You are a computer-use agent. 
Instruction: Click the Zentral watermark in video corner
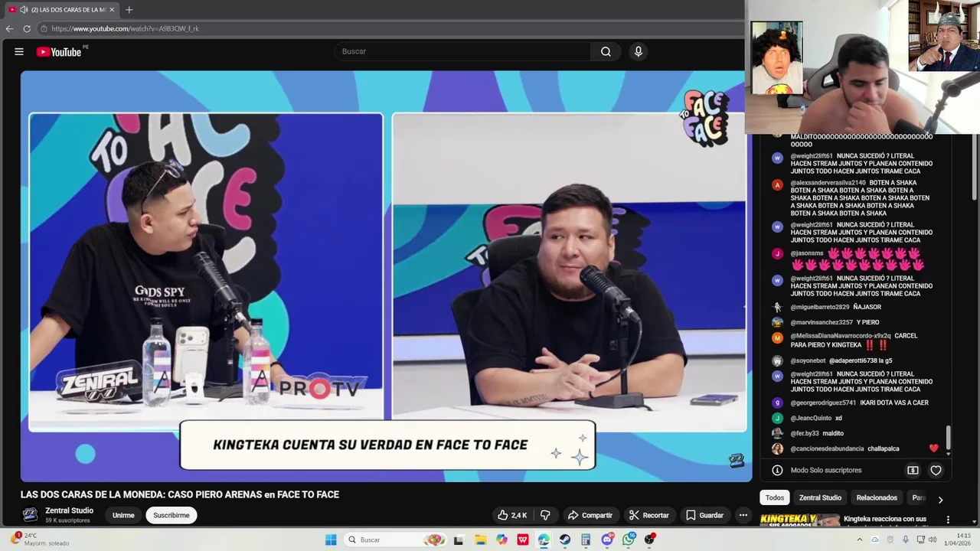736,460
